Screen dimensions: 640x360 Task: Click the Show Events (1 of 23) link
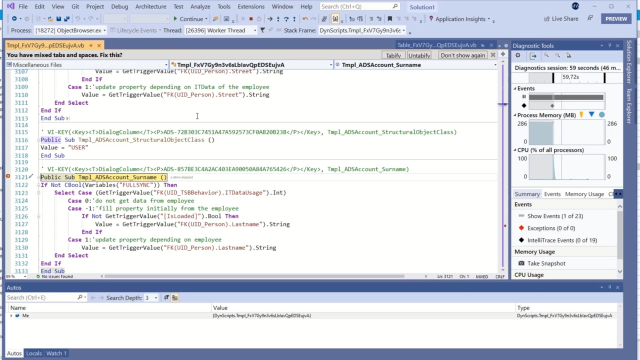555,216
